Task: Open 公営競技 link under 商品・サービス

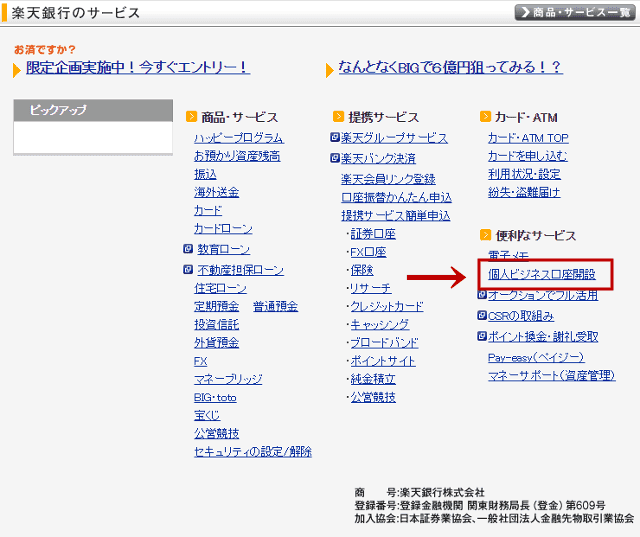Action: [x=216, y=433]
